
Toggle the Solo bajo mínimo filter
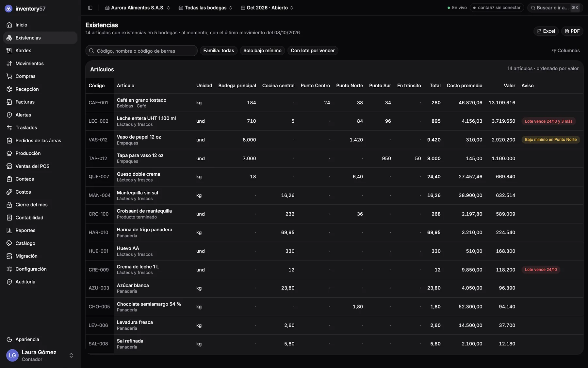pyautogui.click(x=262, y=51)
